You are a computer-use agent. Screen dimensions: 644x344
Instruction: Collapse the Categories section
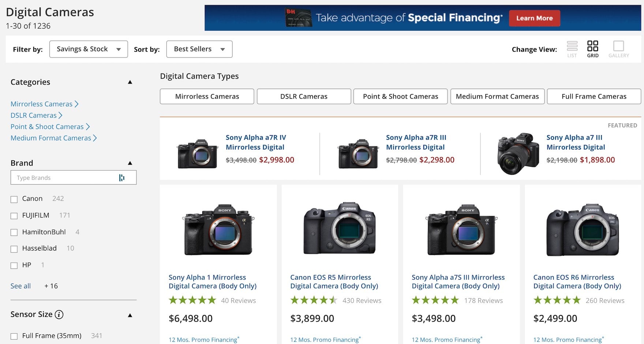[x=130, y=82]
